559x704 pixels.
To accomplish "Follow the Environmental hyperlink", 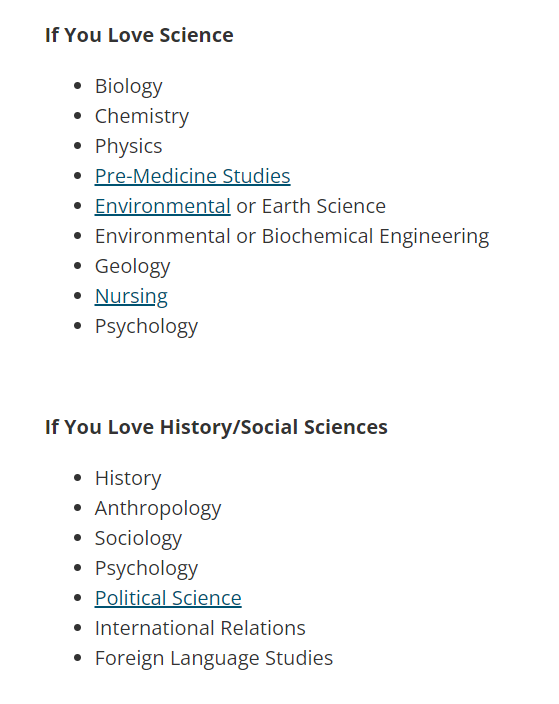I will [x=163, y=206].
